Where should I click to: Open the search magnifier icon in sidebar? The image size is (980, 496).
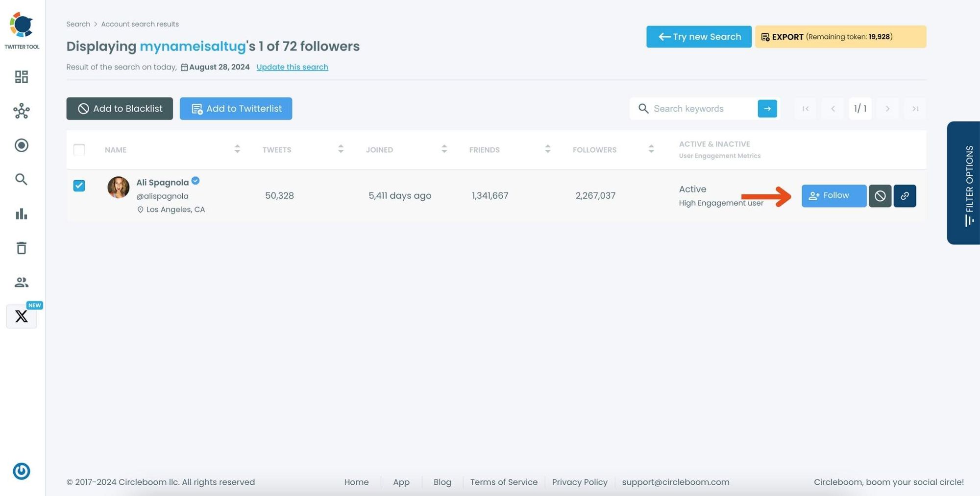click(x=21, y=179)
